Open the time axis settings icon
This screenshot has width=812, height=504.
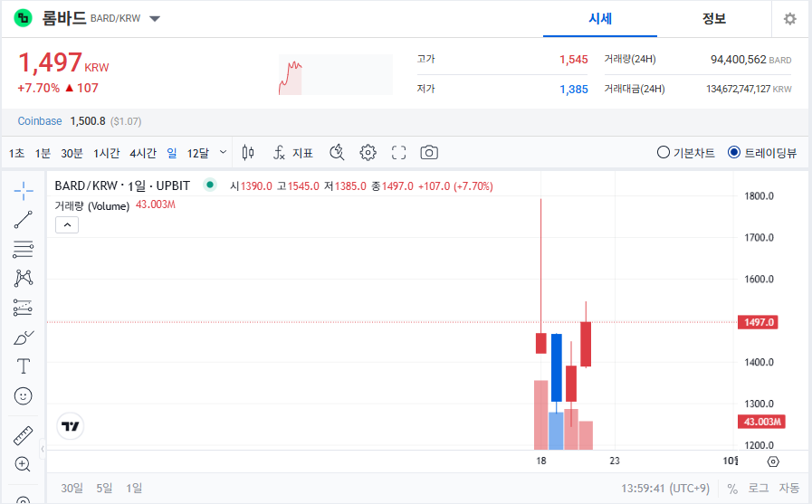(773, 461)
